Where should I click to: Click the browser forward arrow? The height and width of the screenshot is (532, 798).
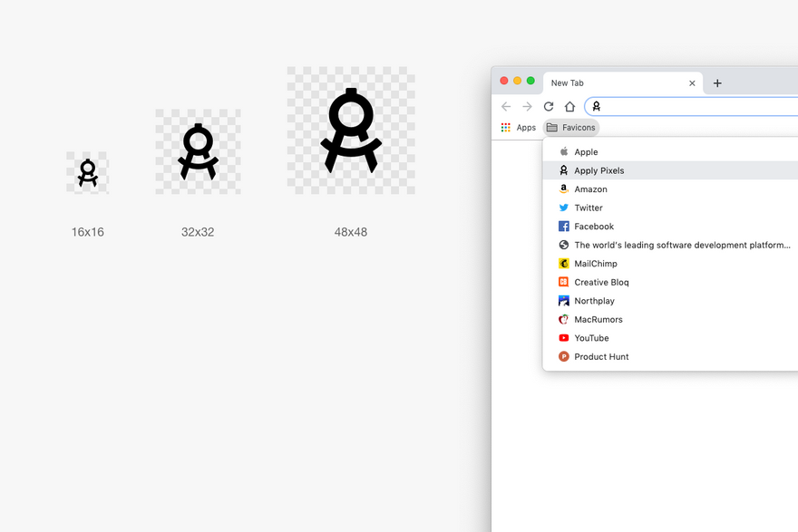pos(527,106)
